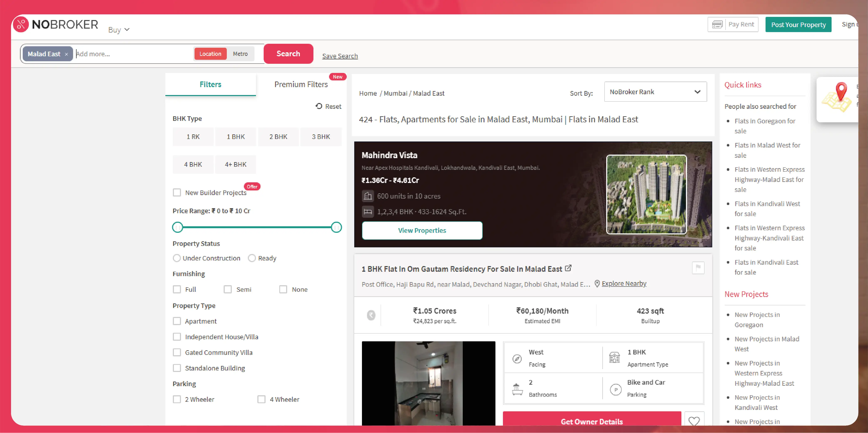
Task: Check the Apartment property type
Action: (x=177, y=321)
